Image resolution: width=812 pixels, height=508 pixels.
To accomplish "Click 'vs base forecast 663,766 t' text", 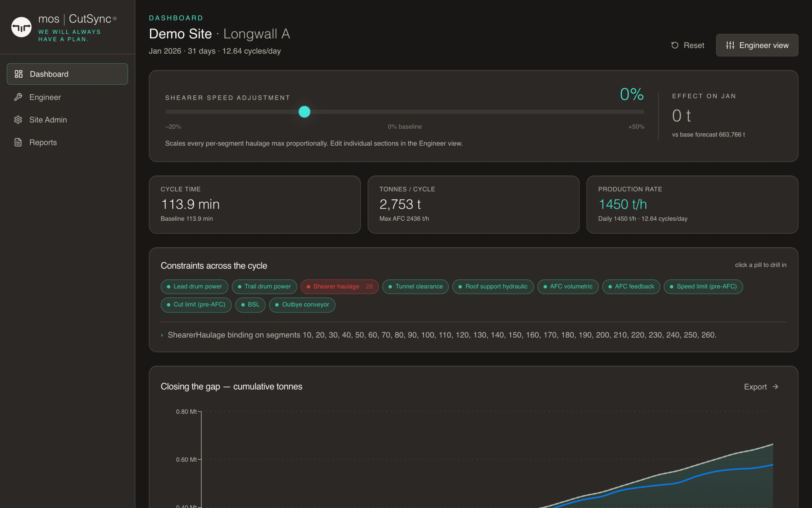I will pyautogui.click(x=708, y=134).
